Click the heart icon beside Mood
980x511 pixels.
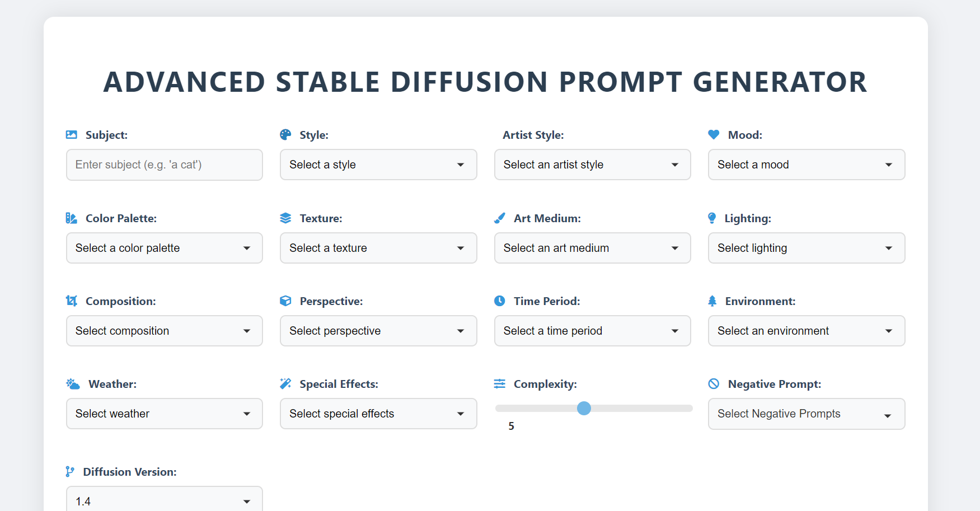click(x=714, y=135)
